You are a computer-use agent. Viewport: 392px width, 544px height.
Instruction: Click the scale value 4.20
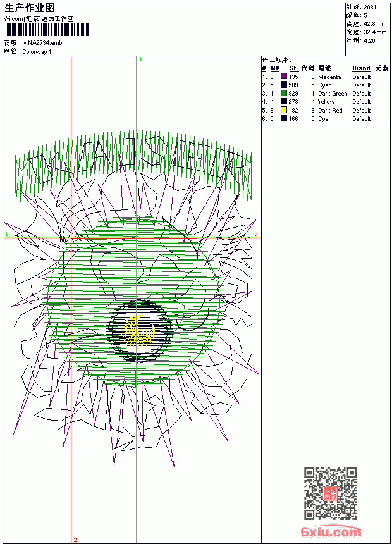pos(369,40)
